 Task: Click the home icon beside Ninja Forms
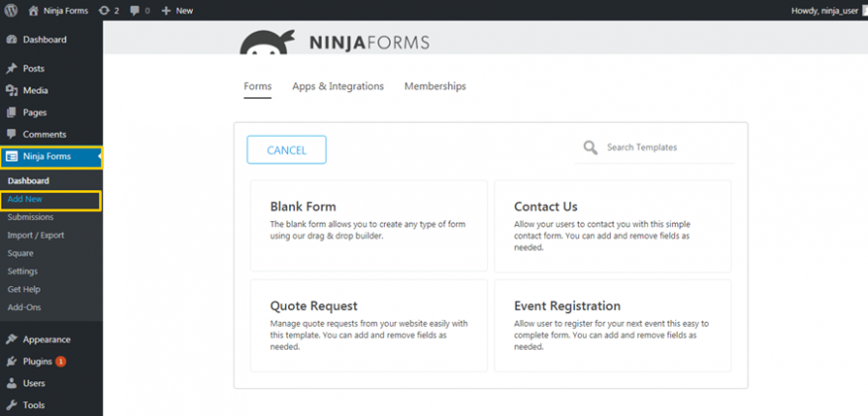tap(34, 11)
